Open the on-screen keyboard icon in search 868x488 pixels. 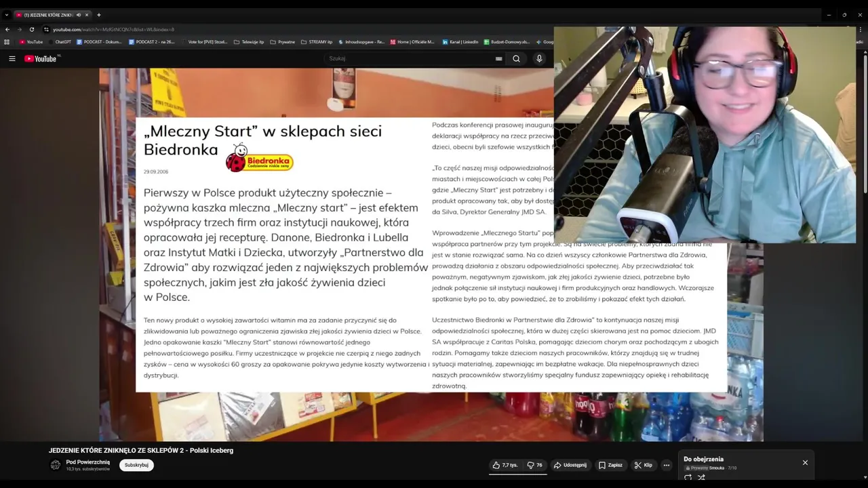(x=498, y=59)
